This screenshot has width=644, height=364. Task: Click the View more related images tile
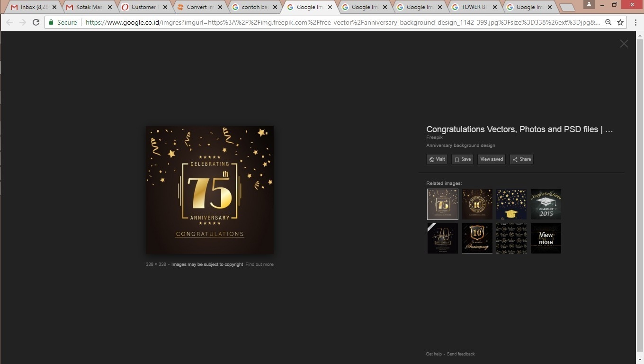[x=546, y=238]
